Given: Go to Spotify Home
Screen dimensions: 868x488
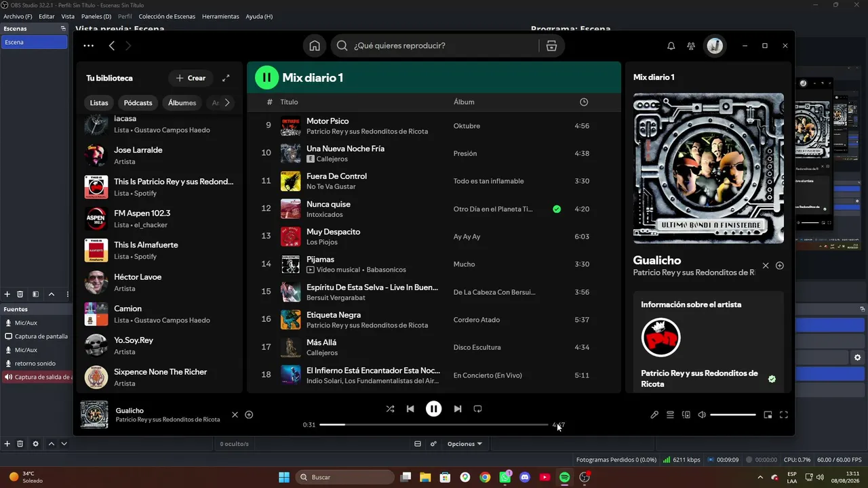Looking at the screenshot, I should [315, 45].
